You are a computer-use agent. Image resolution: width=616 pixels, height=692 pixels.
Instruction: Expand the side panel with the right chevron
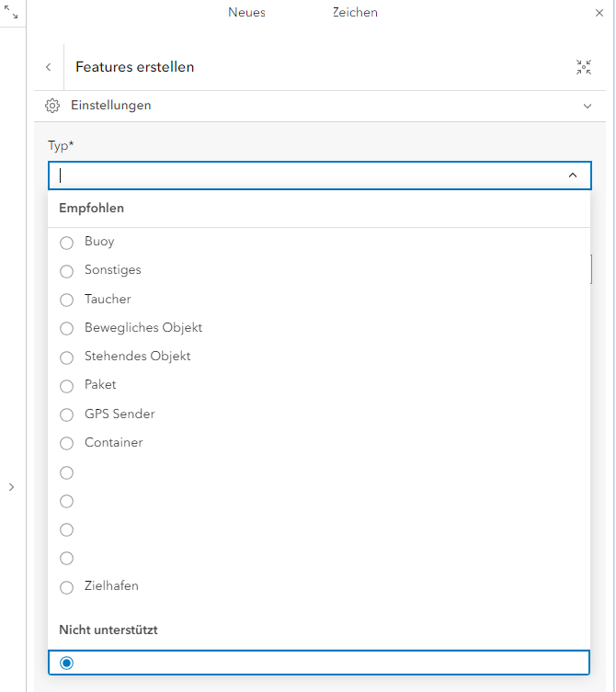coord(11,487)
